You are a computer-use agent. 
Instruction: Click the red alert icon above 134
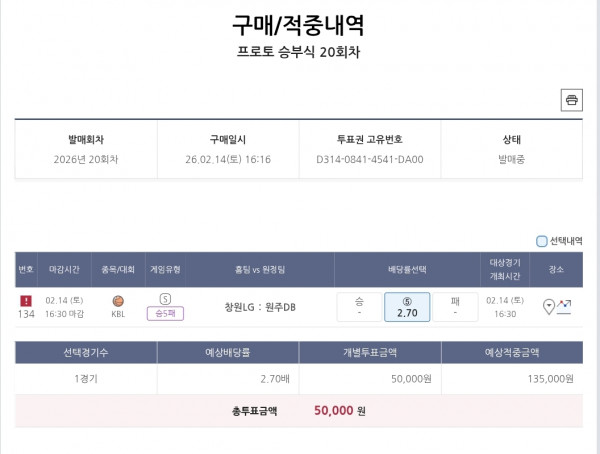[26, 300]
